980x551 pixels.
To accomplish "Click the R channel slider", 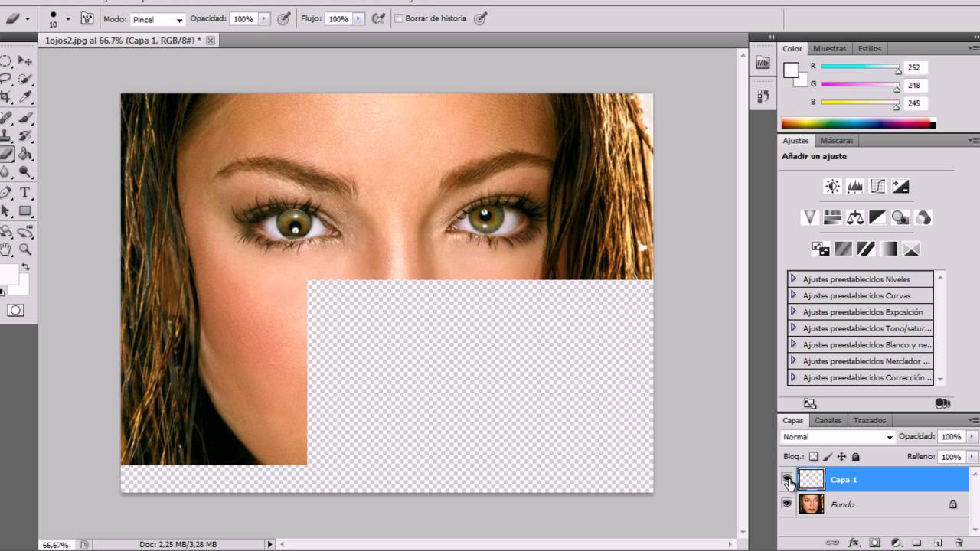I will tap(861, 67).
